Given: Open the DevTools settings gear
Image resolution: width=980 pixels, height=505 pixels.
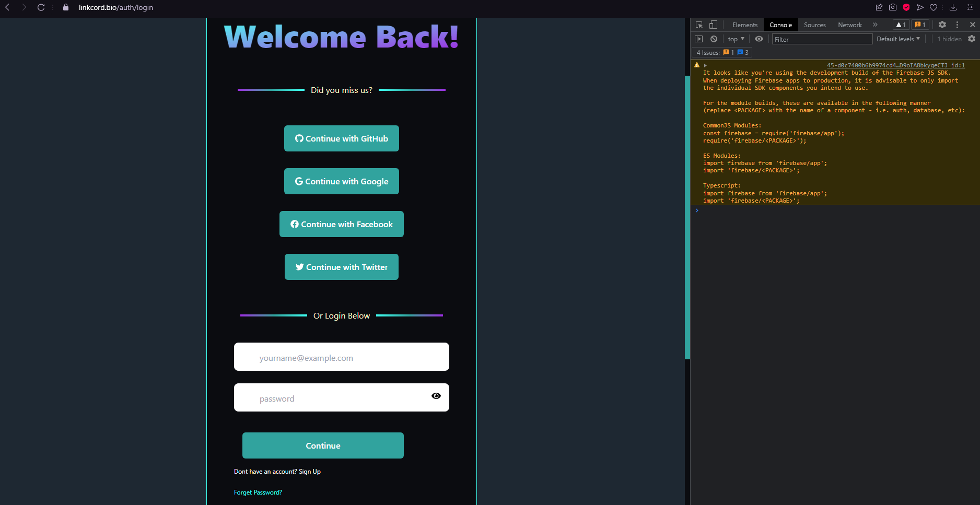Looking at the screenshot, I should pyautogui.click(x=942, y=25).
